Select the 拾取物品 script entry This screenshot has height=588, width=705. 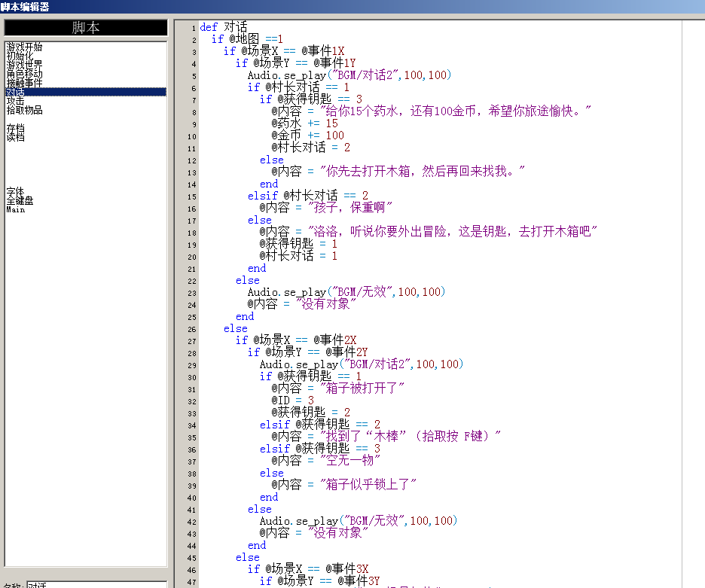click(x=24, y=110)
